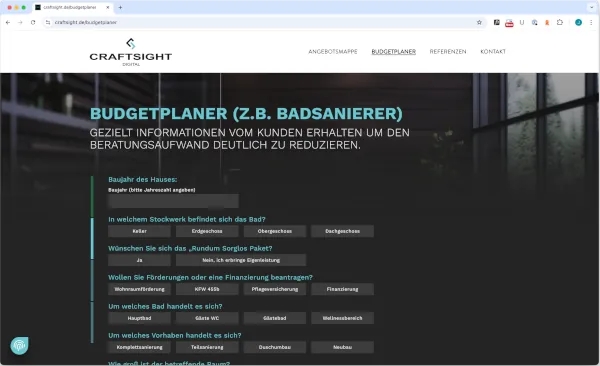Select Gäste WC as bathroom type

[x=207, y=318]
